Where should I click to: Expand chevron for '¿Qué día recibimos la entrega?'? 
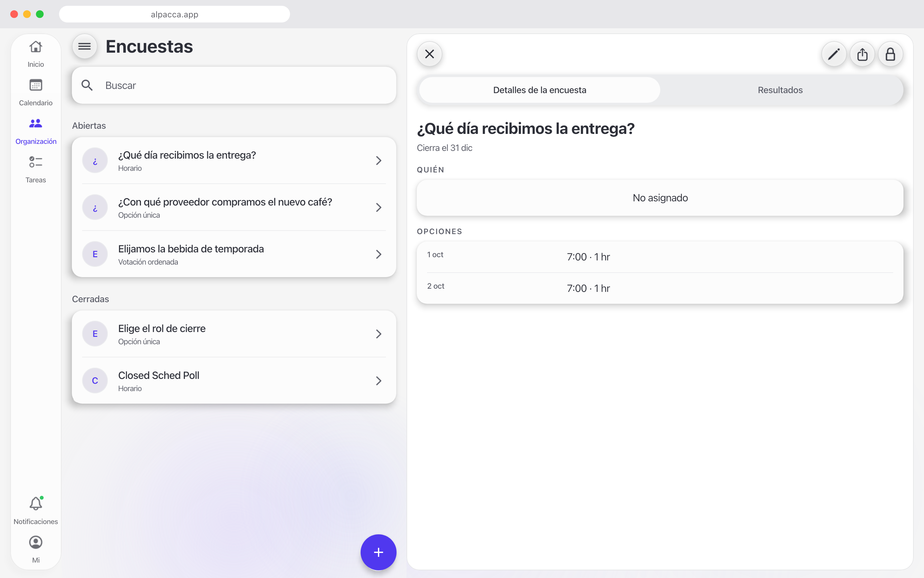tap(378, 161)
